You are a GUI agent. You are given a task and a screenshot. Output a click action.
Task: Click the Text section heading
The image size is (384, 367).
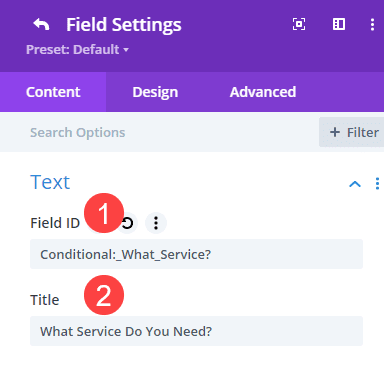(50, 182)
